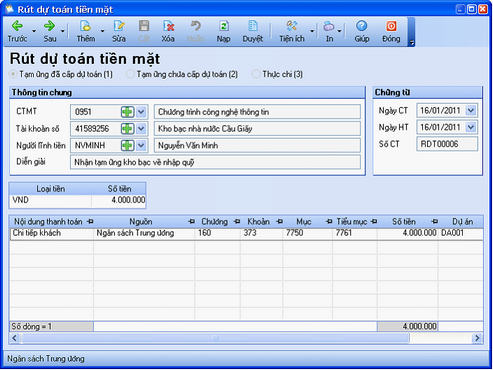Expand Tiện ích dropdown arrow
Image resolution: width=493 pixels, height=370 pixels.
point(312,31)
